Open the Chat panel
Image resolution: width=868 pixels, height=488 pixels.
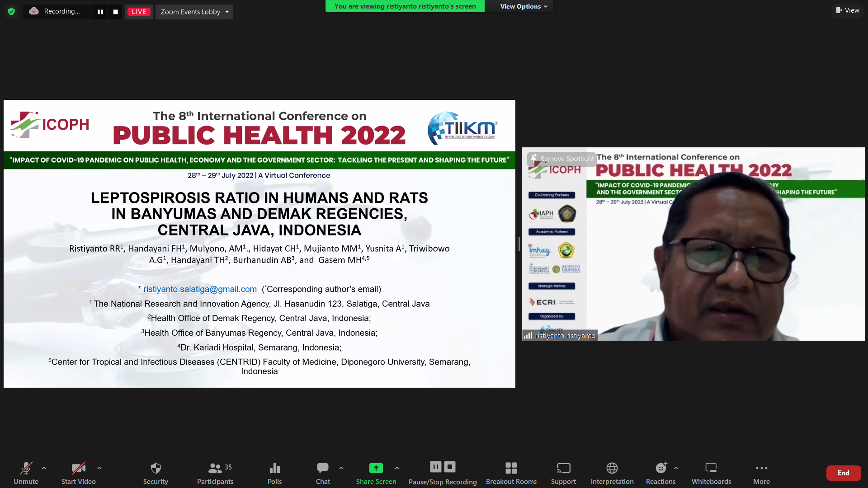(323, 473)
